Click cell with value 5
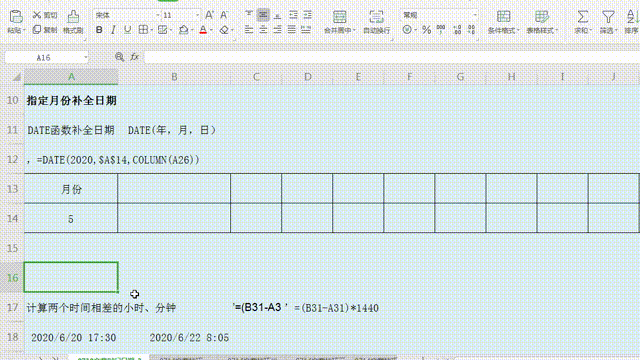 [71, 218]
